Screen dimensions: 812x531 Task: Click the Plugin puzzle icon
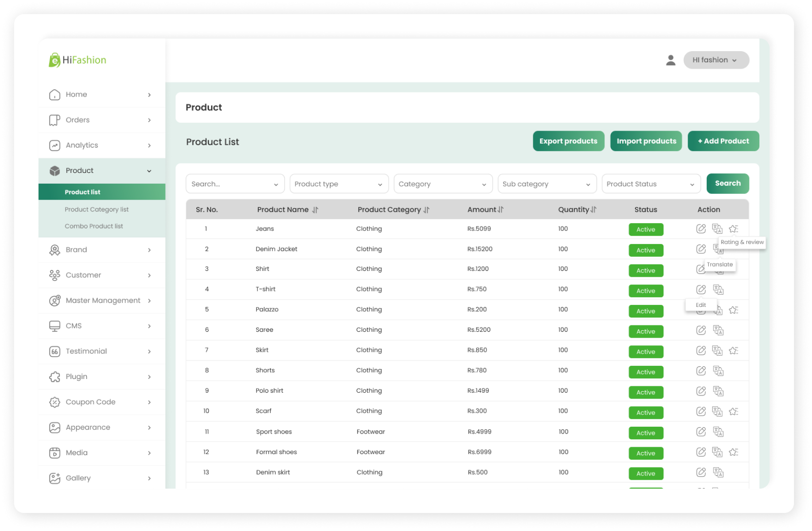(55, 377)
